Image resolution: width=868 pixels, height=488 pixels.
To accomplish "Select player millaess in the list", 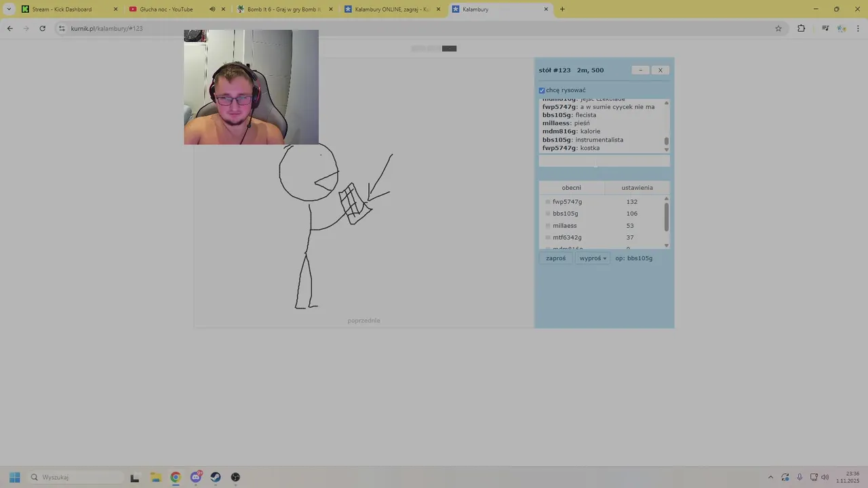I will point(565,226).
